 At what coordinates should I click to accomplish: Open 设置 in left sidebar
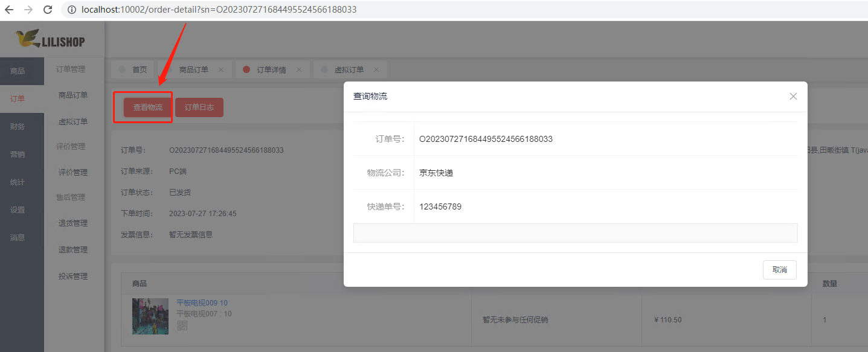(x=22, y=210)
